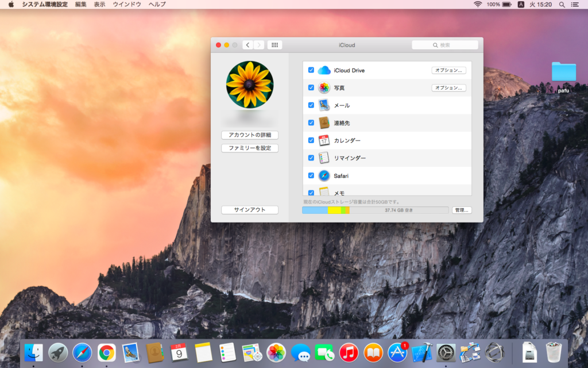Open Finder from the Dock

tap(34, 352)
